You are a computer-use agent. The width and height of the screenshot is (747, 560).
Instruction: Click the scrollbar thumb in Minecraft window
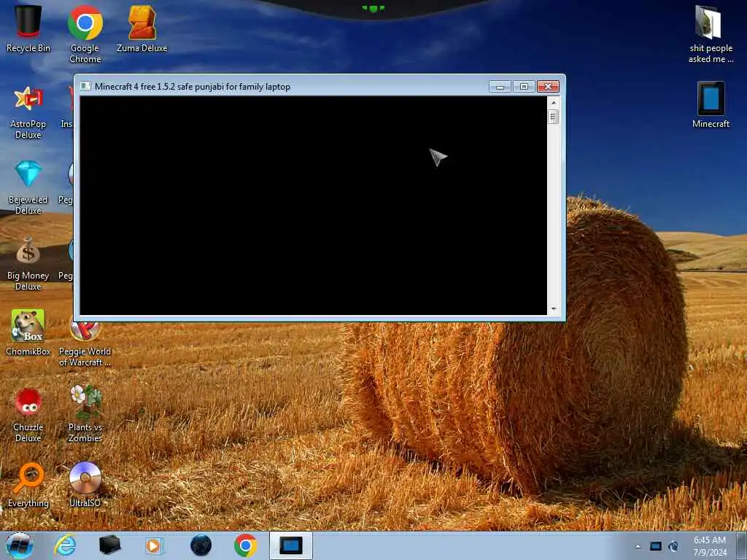(x=553, y=117)
